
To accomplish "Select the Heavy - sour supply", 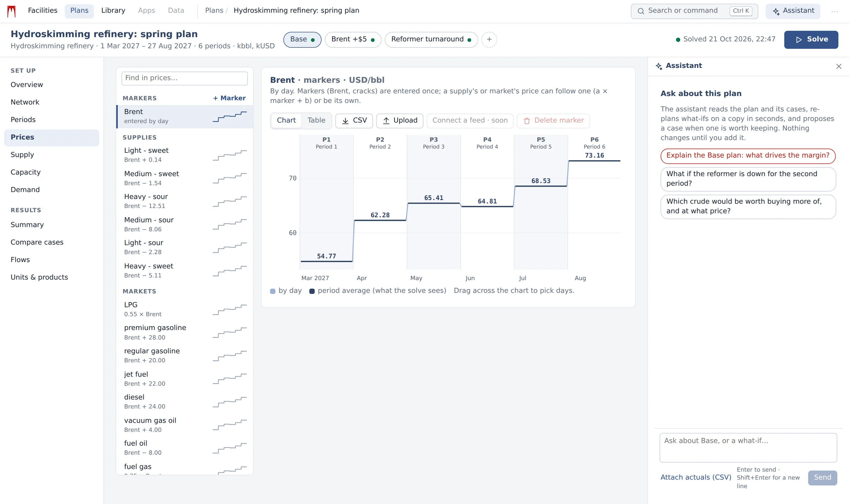I will tap(184, 201).
